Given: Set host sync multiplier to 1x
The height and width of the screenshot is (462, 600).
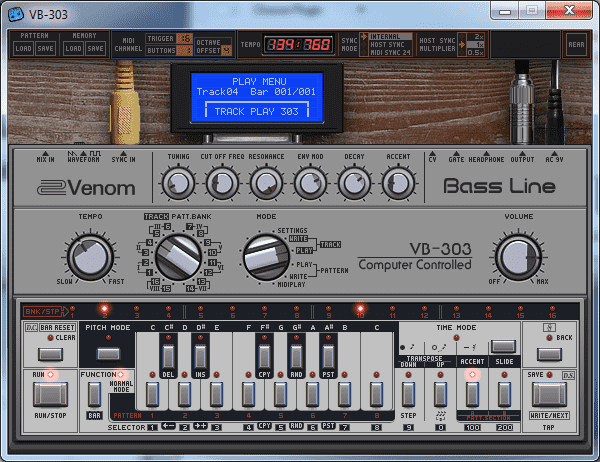Looking at the screenshot, I should (x=474, y=44).
